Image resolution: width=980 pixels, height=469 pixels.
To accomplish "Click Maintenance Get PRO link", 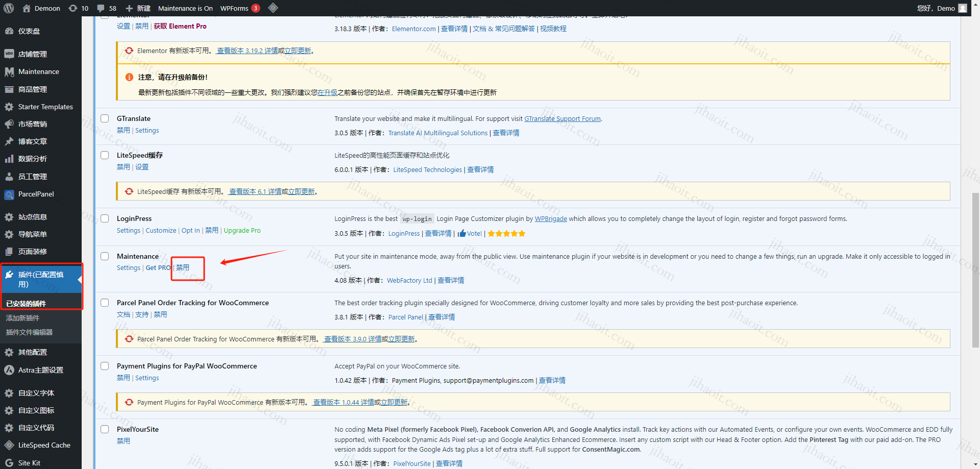I will 158,268.
